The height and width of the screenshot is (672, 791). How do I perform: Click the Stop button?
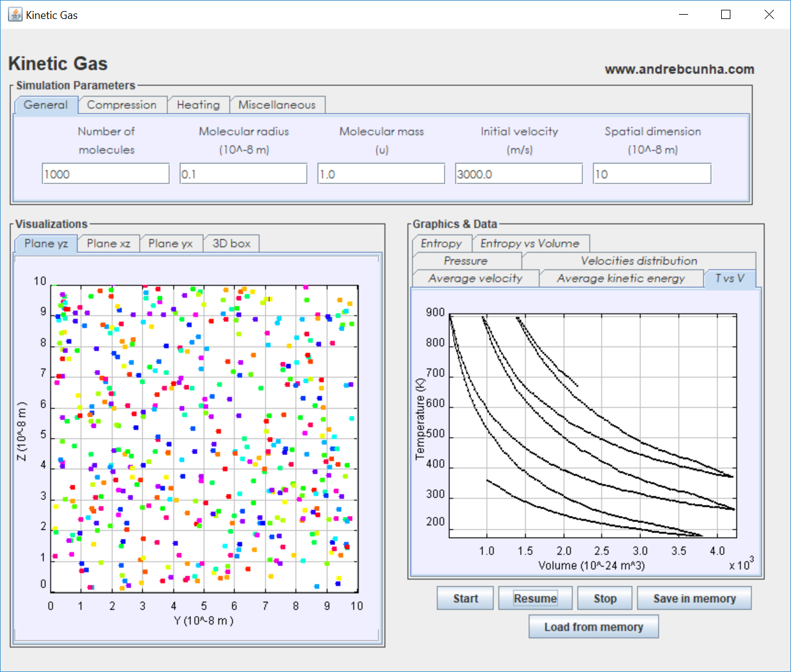(x=605, y=599)
